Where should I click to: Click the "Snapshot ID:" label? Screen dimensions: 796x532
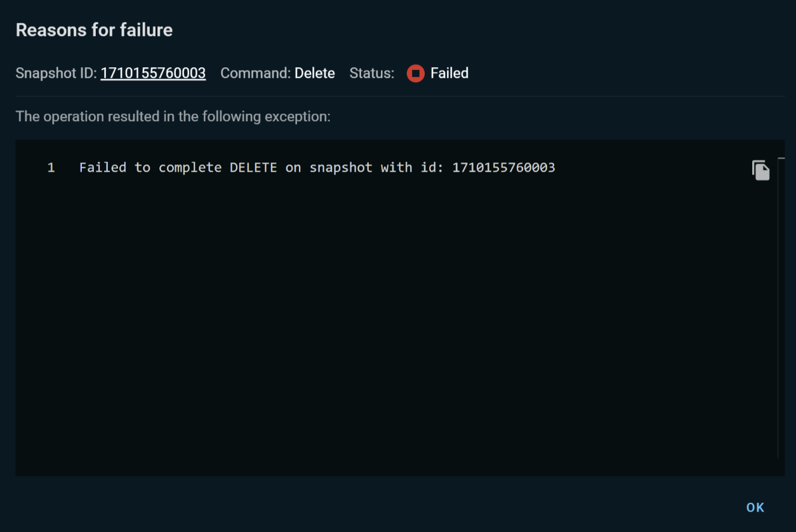[x=56, y=74]
